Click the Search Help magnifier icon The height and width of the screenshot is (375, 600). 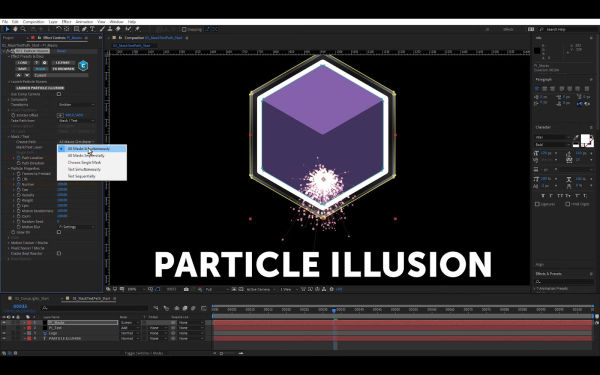pos(542,29)
